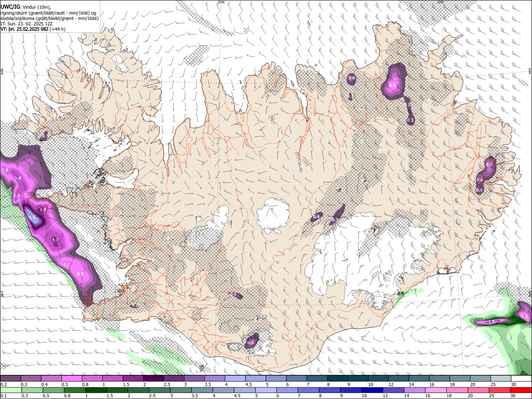Select the white 0.6 label in the pink northeast blob
The height and width of the screenshot is (399, 532).
392,86
